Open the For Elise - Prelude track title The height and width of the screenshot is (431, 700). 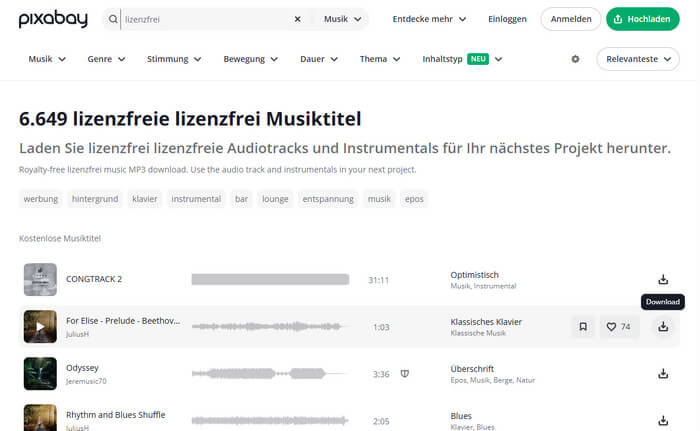(123, 321)
